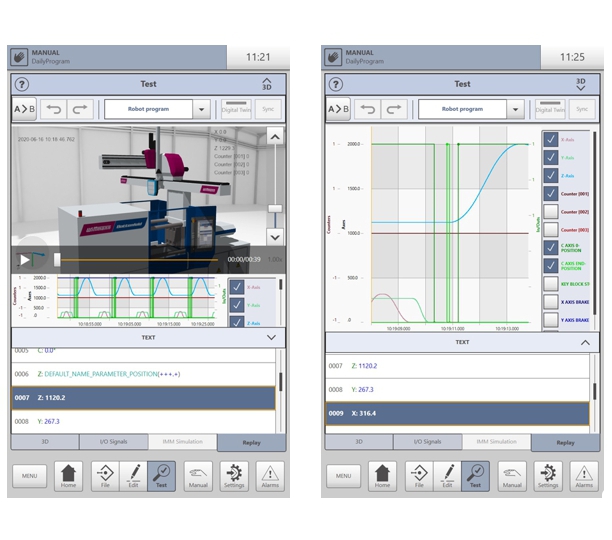Viewport: 612px width, 540px height.
Task: Click Sync button in right panel
Action: pos(582,109)
